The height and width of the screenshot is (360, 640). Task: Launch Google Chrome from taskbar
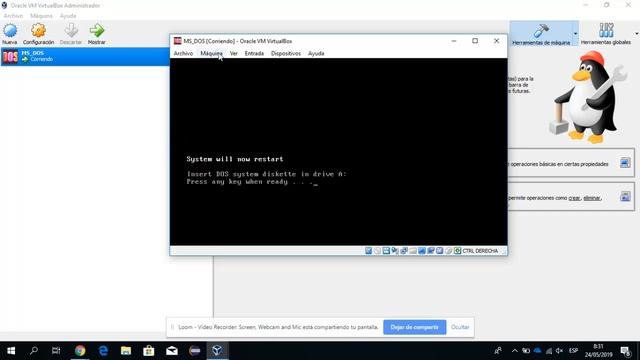click(80, 351)
